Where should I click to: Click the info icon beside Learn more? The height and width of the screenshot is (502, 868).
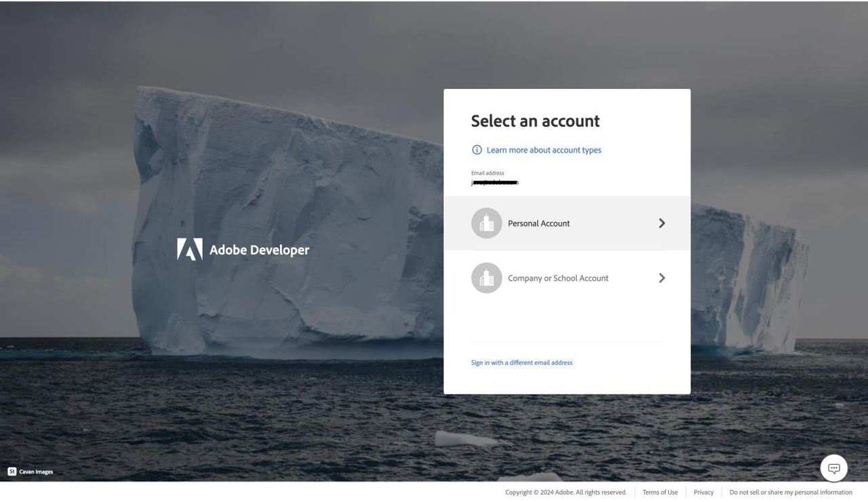477,150
